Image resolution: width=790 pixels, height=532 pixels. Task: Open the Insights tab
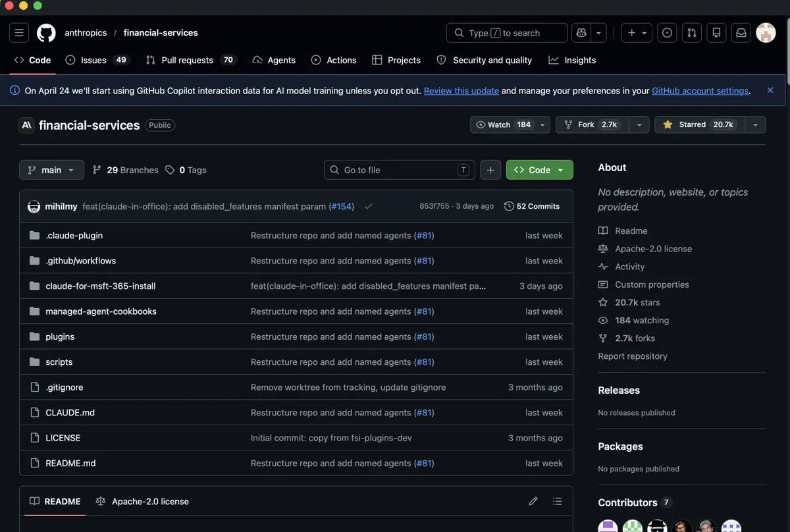(572, 60)
